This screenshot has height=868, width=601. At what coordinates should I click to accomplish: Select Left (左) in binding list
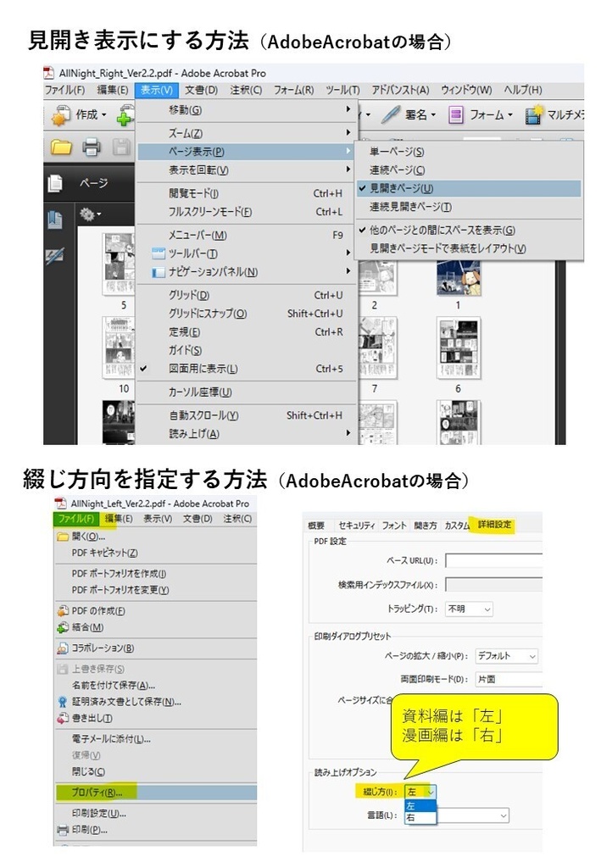point(420,806)
